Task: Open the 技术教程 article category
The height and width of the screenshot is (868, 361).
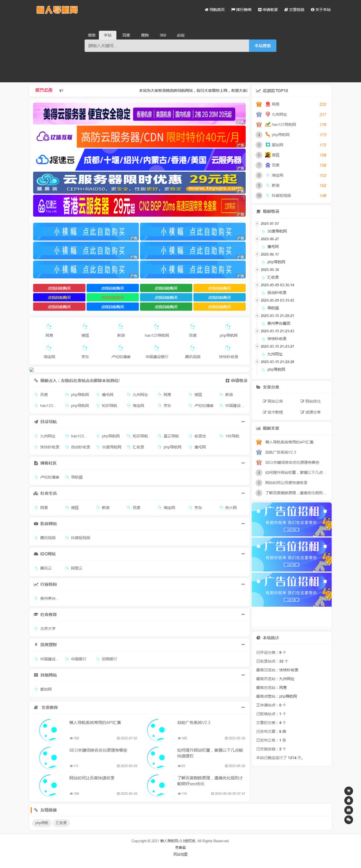Action: [273, 413]
